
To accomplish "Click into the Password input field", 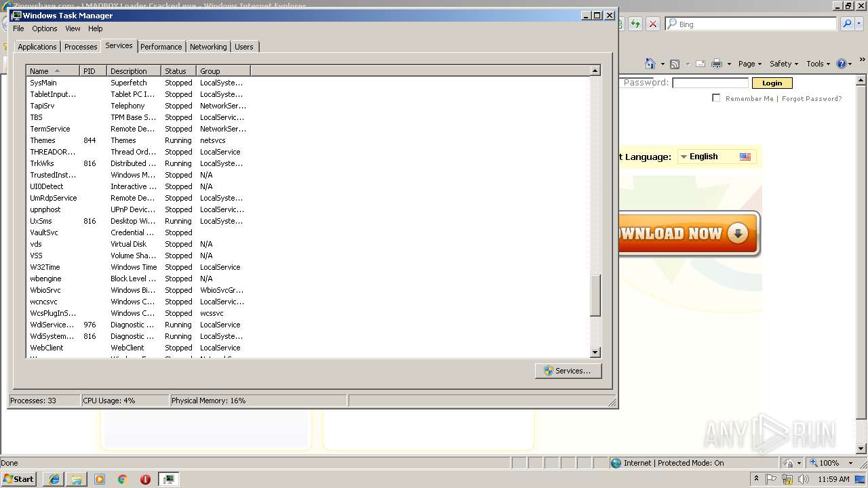I will tap(710, 83).
